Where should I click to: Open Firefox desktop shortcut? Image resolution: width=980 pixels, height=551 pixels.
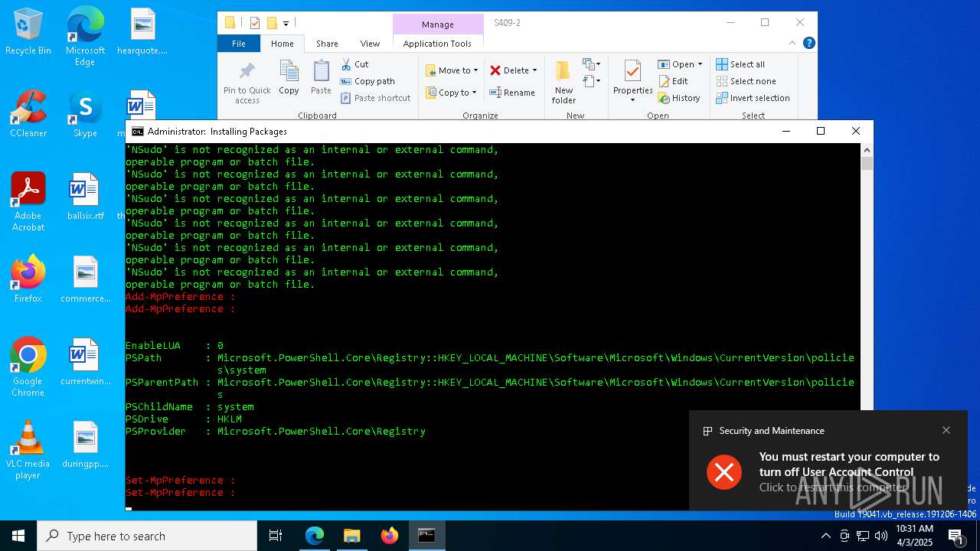coord(28,280)
